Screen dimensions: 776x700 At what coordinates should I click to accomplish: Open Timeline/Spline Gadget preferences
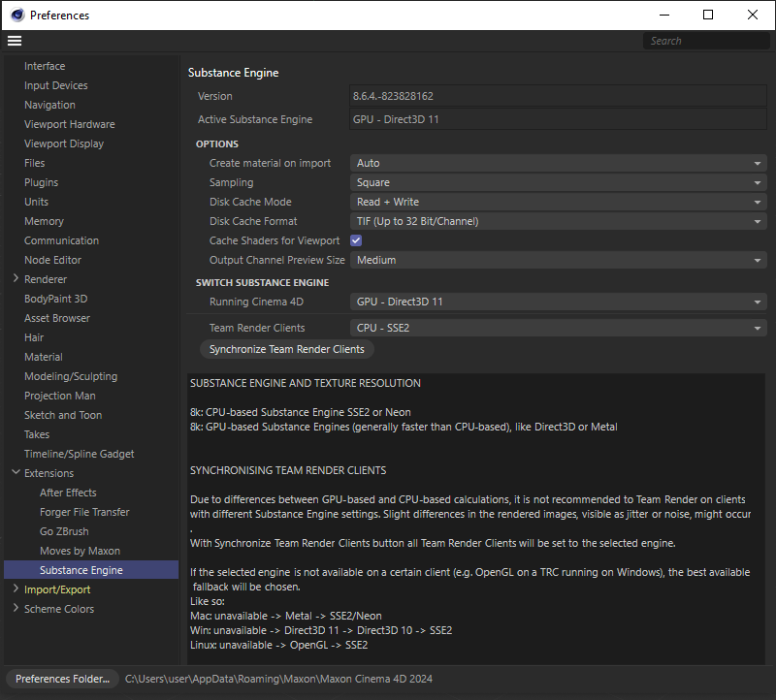tap(80, 454)
